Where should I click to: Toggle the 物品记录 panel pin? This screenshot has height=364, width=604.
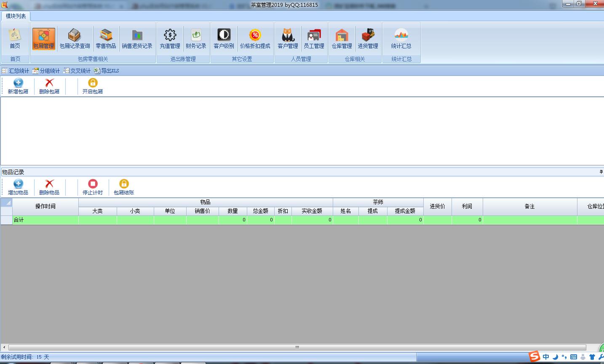[601, 172]
